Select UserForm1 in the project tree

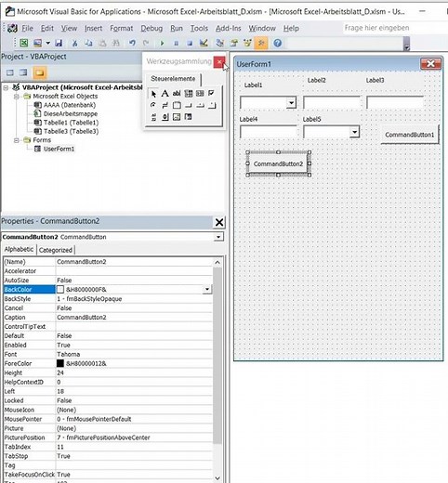pos(59,149)
